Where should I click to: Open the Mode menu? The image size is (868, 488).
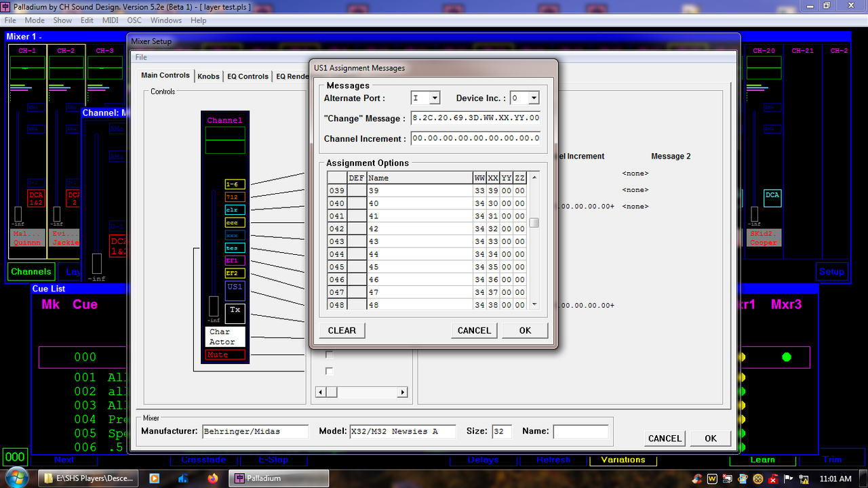click(35, 20)
